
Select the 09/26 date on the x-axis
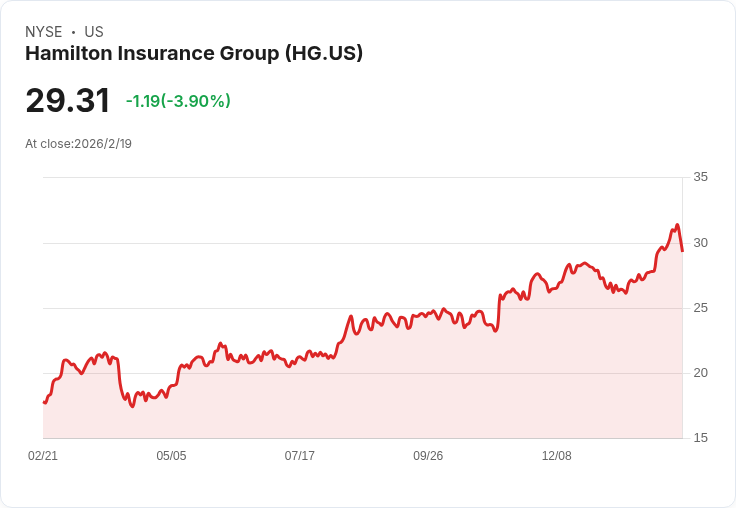tap(428, 456)
